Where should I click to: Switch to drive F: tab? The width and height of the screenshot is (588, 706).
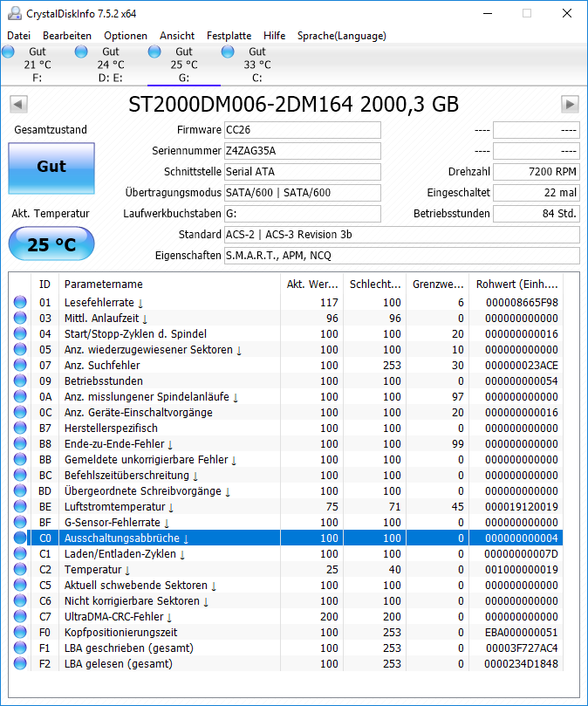tap(37, 65)
